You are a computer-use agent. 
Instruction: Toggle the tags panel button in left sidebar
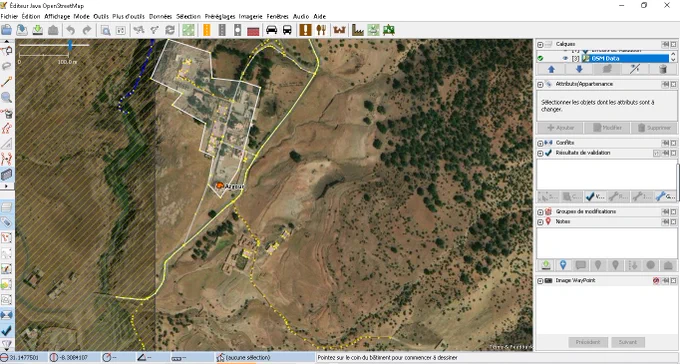pyautogui.click(x=7, y=222)
